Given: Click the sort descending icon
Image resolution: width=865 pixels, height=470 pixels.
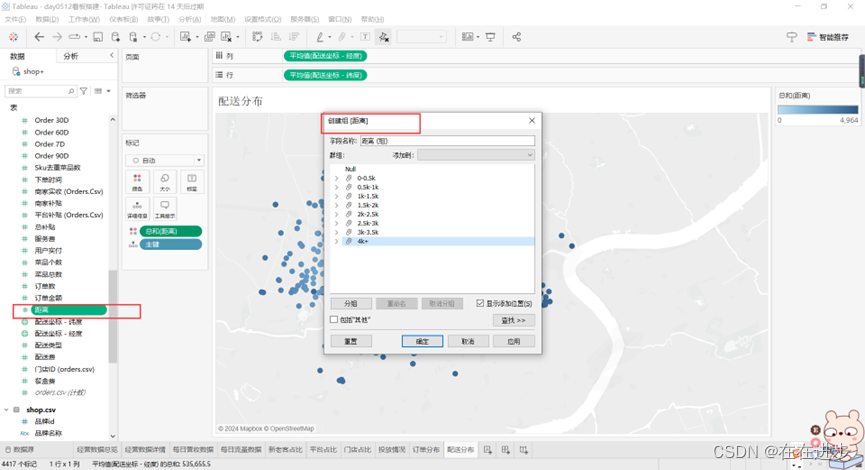Looking at the screenshot, I should (x=294, y=37).
